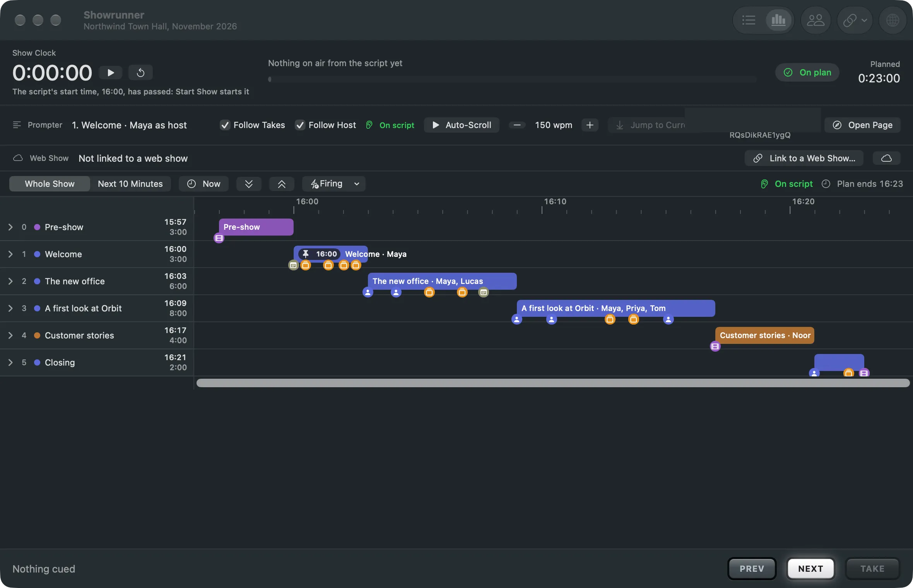Click the cloud button next to Link to a Web Show

pos(886,158)
